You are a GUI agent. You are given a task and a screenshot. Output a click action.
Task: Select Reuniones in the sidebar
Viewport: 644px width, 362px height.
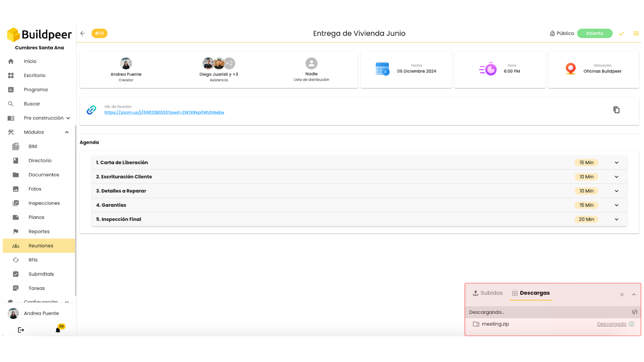pyautogui.click(x=39, y=246)
